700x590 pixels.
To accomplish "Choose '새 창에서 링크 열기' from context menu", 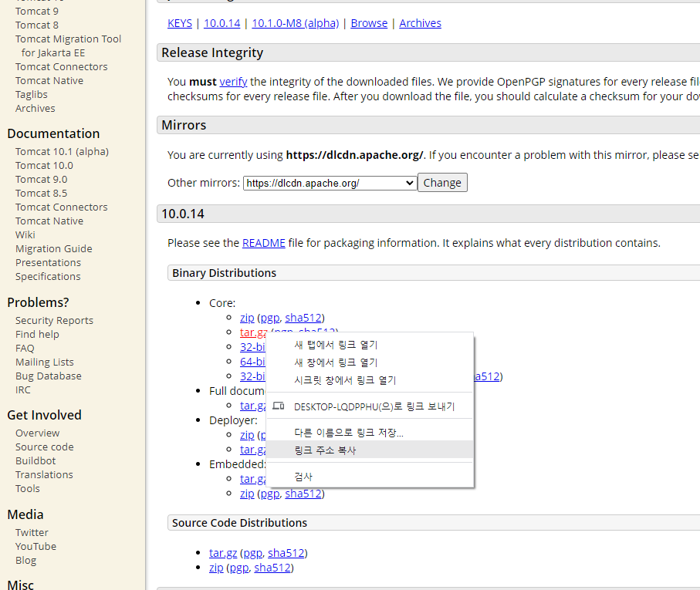I will click(370, 362).
